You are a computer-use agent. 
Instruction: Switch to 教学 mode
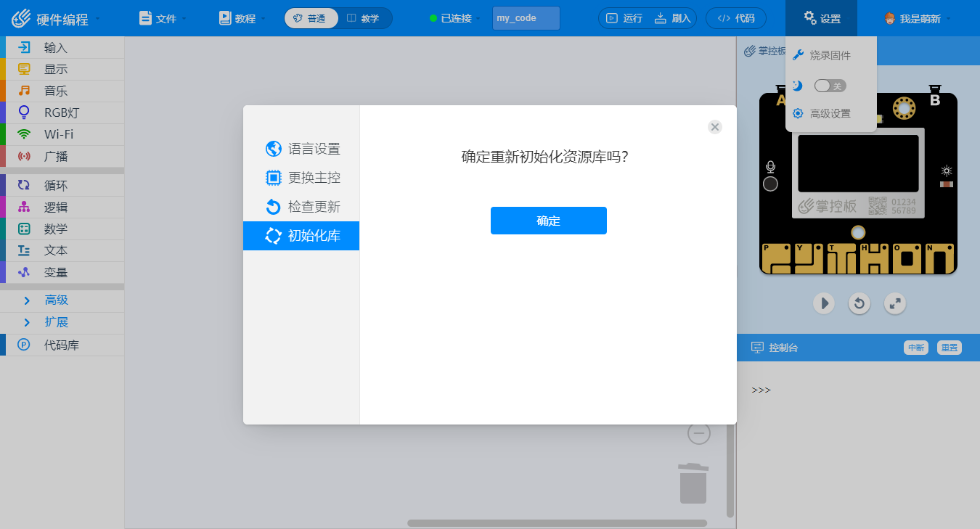(x=365, y=18)
